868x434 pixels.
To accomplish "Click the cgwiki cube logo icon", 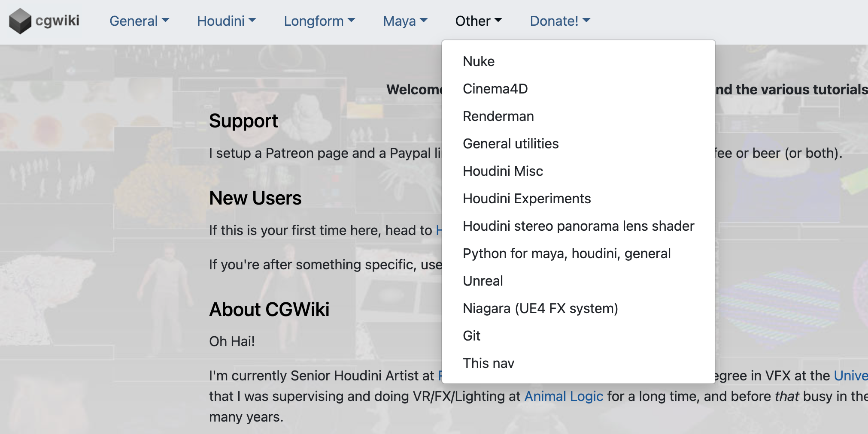I will click(20, 21).
